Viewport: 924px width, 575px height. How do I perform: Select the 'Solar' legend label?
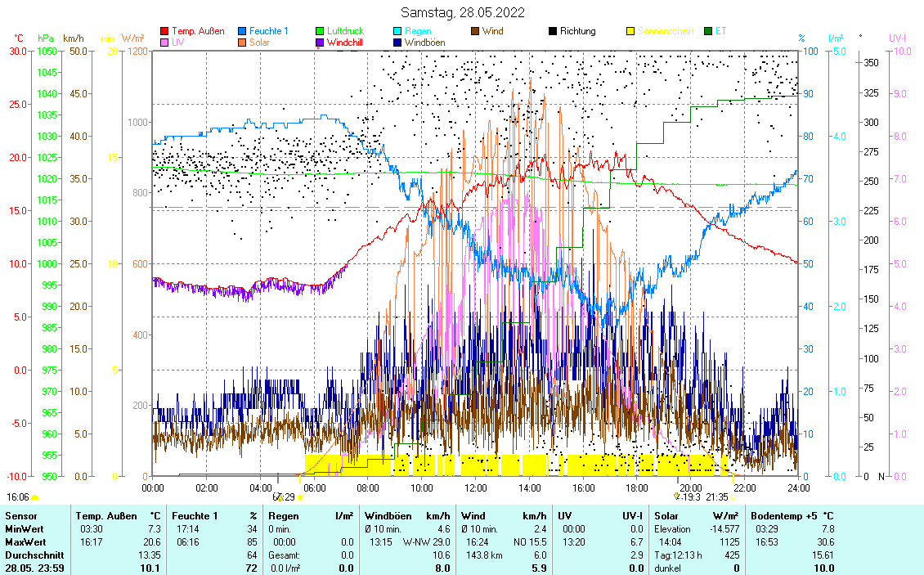259,43
